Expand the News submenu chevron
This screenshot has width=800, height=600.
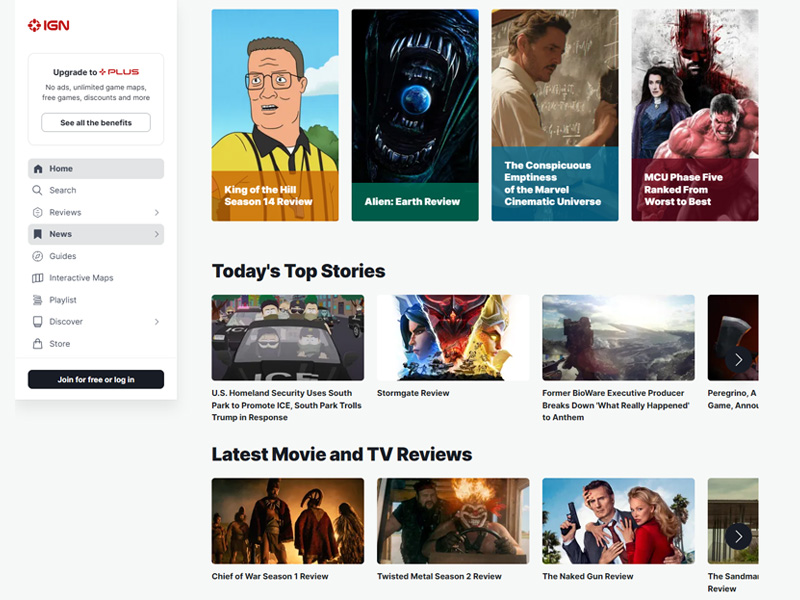coord(156,234)
